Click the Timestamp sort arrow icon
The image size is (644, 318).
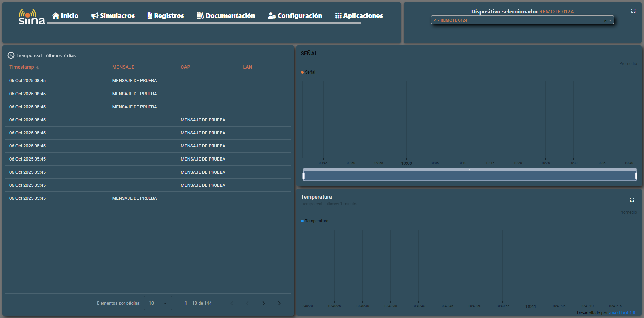pyautogui.click(x=38, y=67)
